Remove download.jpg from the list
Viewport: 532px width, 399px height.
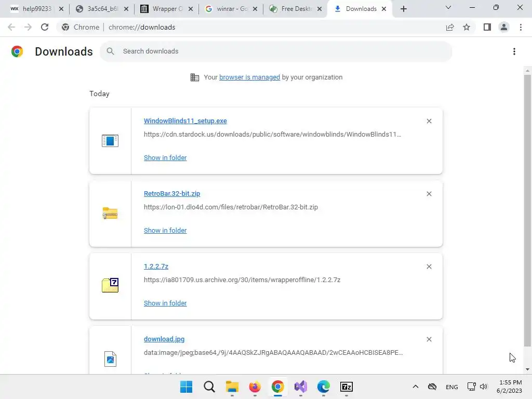pos(429,339)
